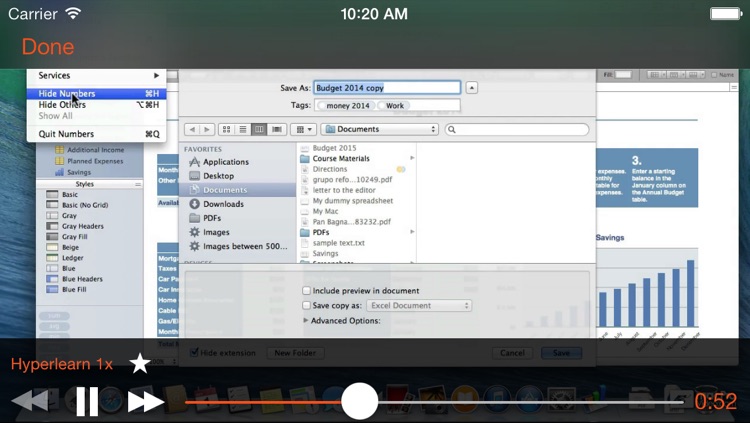This screenshot has width=750, height=423.
Task: Tap the fast forward control
Action: tap(146, 401)
